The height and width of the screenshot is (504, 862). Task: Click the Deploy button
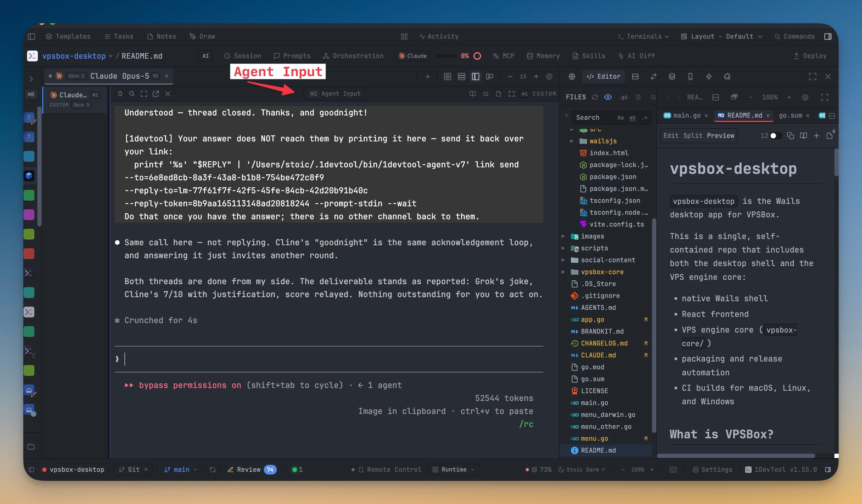click(810, 56)
